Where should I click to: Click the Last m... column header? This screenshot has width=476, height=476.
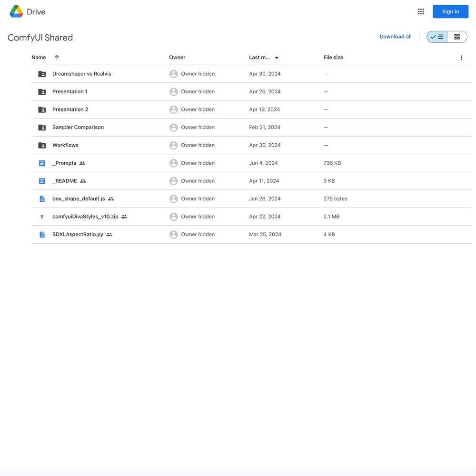259,58
